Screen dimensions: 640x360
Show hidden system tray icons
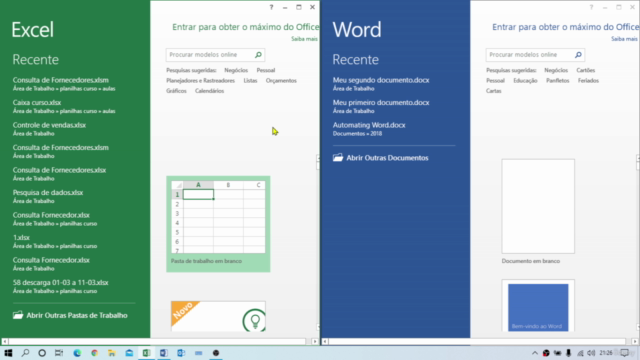tap(535, 353)
